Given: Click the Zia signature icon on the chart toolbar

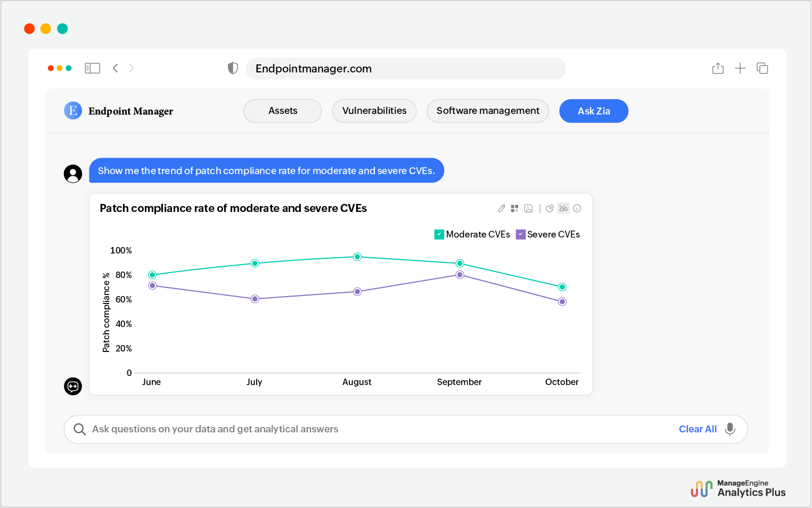Looking at the screenshot, I should pyautogui.click(x=563, y=208).
